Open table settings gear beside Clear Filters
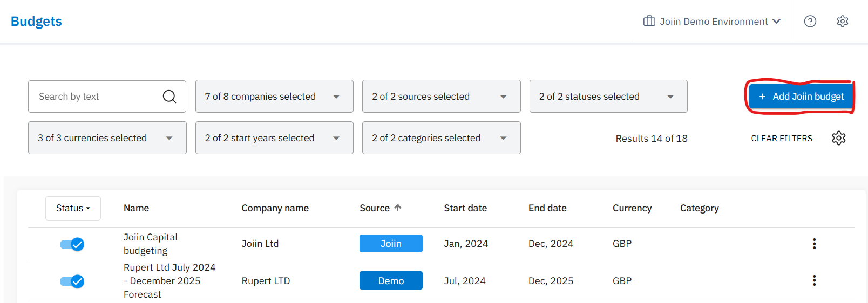Viewport: 868px width, 303px height. point(839,138)
